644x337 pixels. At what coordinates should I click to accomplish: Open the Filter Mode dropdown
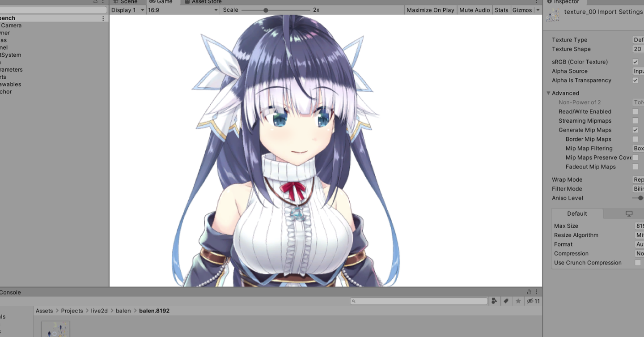[x=638, y=189]
